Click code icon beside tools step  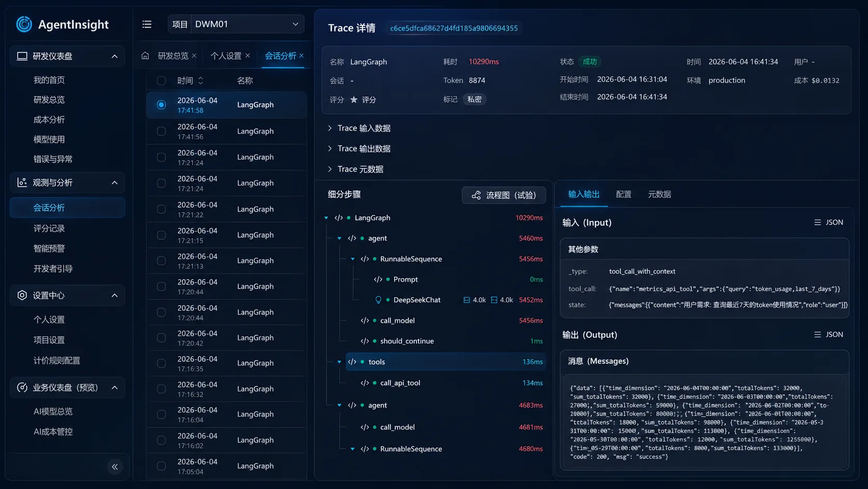point(352,362)
